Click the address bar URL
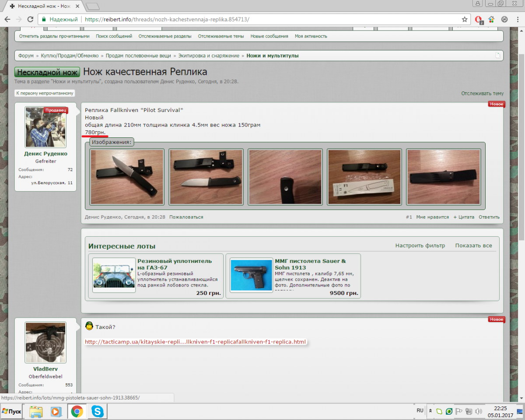This screenshot has height=420, width=525. 167,19
